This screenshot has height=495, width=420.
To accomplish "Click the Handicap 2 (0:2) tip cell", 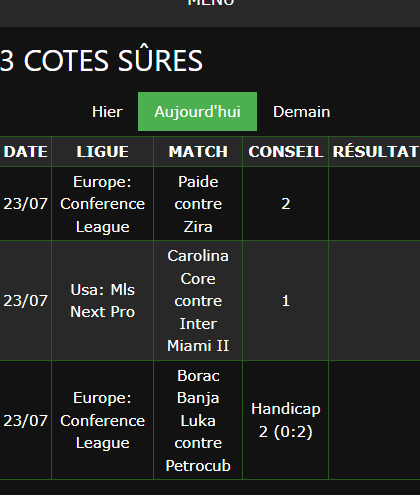I will click(x=286, y=420).
